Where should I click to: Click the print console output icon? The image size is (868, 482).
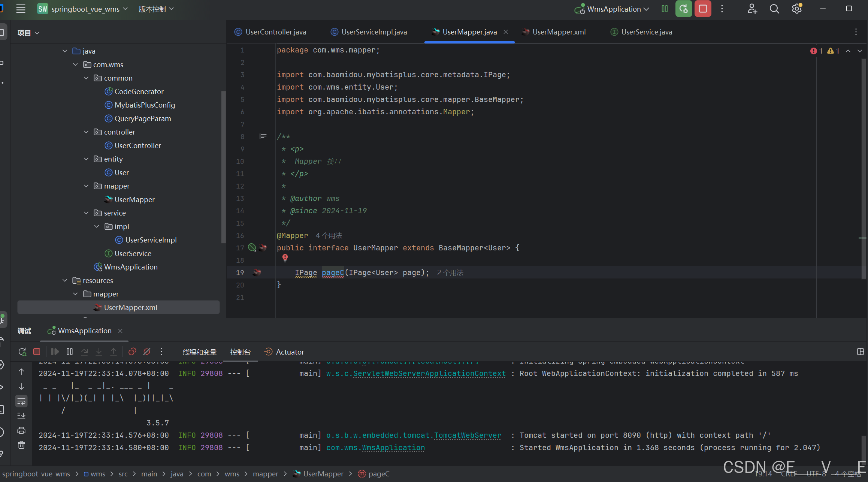coord(21,430)
